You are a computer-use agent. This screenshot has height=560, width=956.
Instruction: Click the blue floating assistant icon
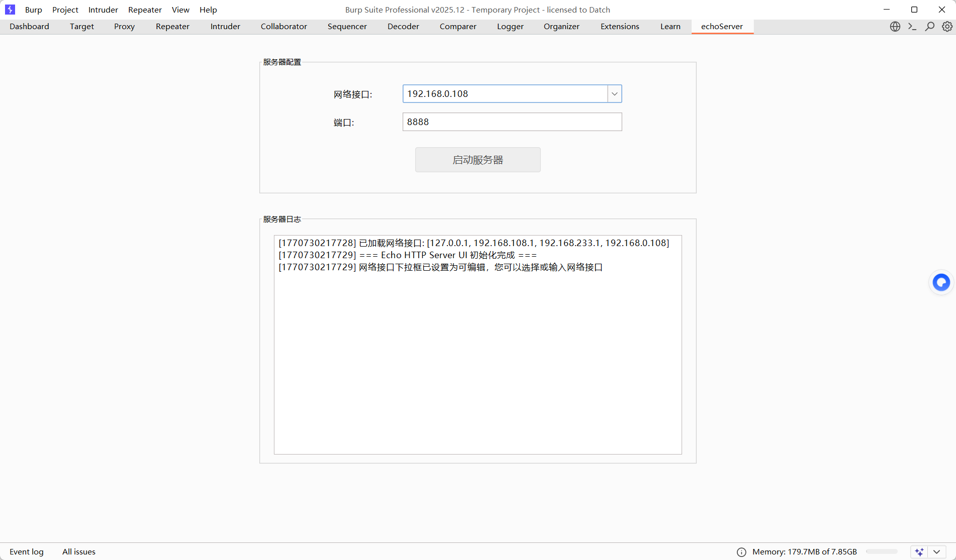coord(941,282)
